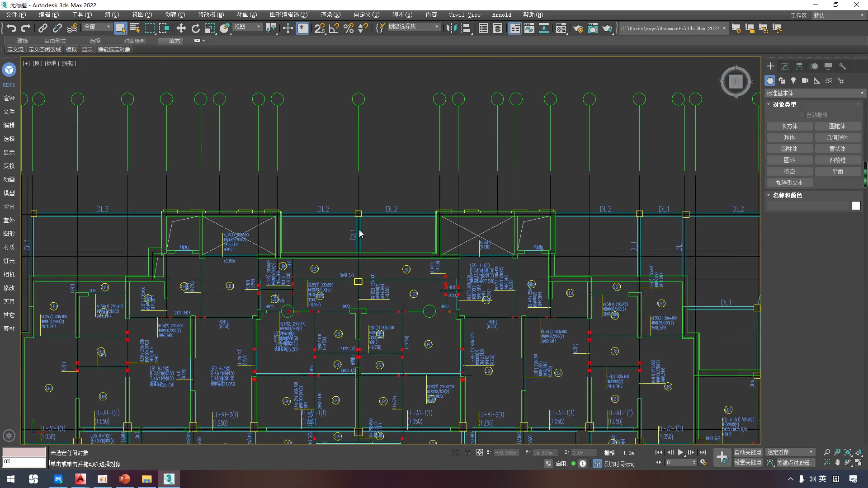Click the 圆锥体 (Cone) creation button
The image size is (868, 488).
pos(838,126)
